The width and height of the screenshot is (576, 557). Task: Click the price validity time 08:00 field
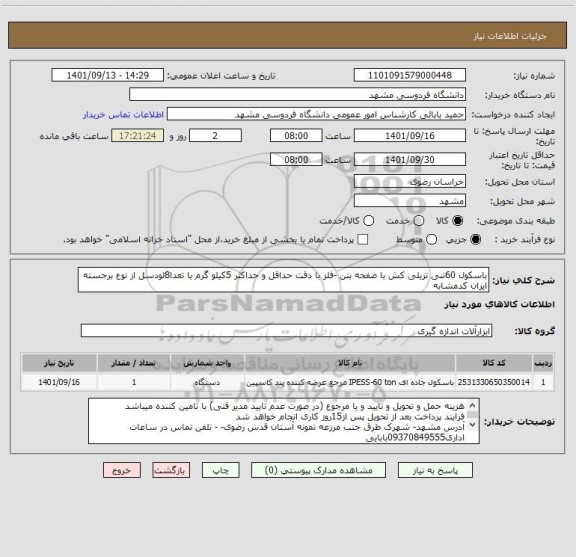point(296,159)
